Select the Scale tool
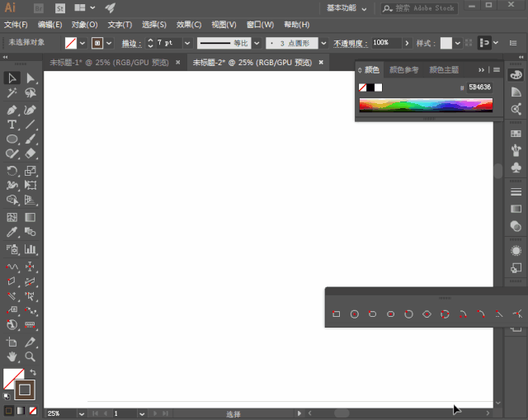The image size is (528, 420). [31, 171]
